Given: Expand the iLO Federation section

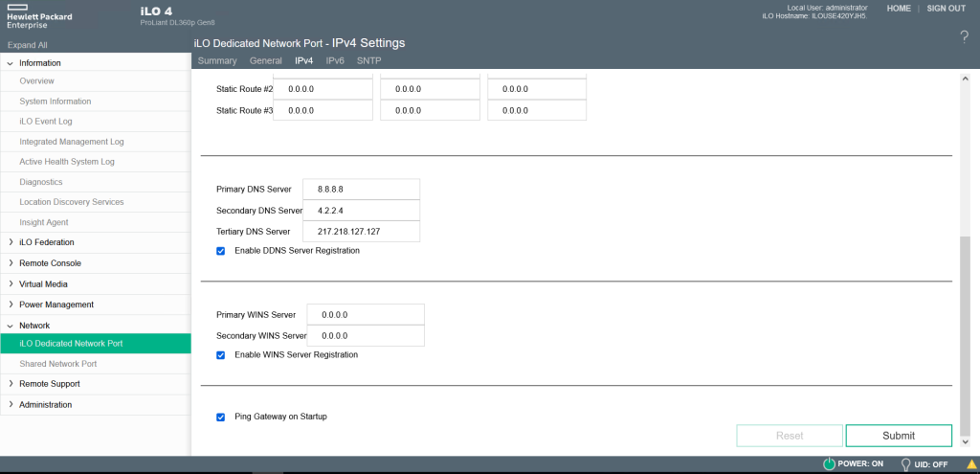Looking at the screenshot, I should pos(10,242).
